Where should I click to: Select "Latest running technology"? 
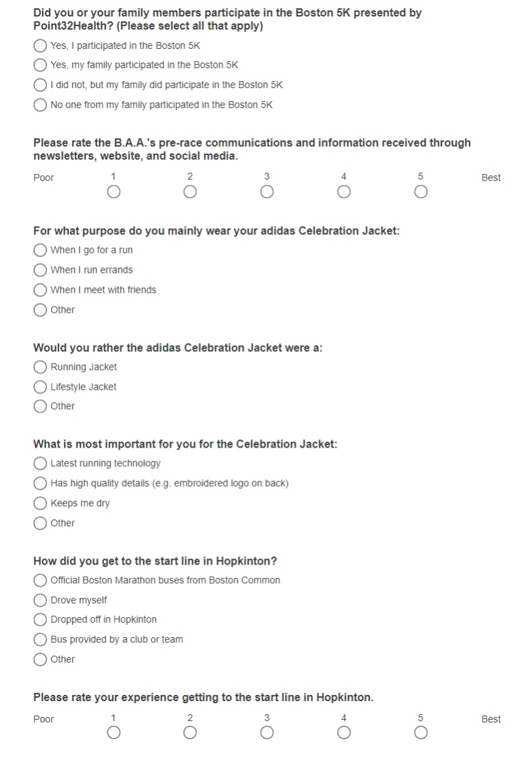40,463
